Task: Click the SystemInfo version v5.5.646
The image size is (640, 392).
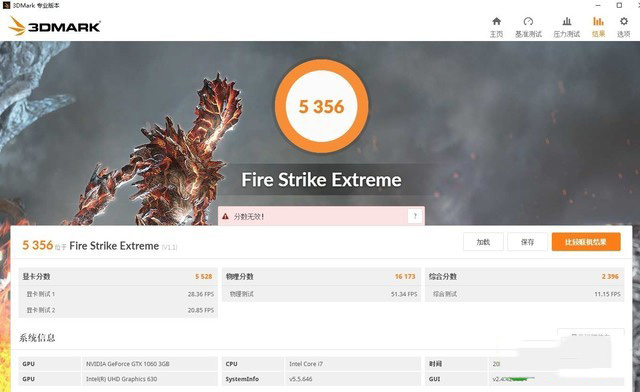Action: 300,379
